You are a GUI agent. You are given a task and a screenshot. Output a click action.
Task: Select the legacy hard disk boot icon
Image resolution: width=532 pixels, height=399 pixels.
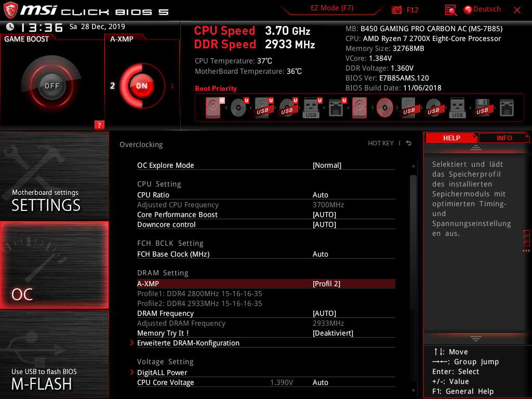[360, 108]
